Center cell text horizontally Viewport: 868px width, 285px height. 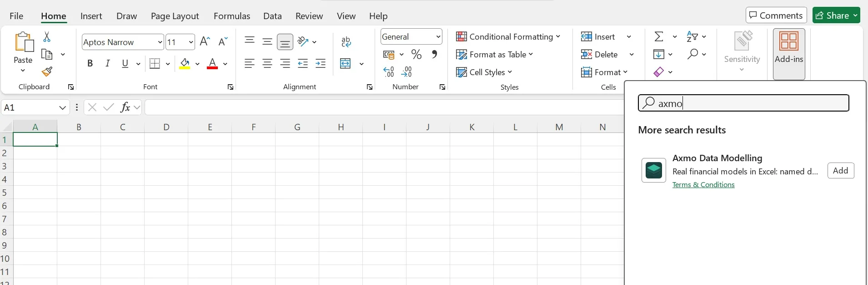click(267, 63)
